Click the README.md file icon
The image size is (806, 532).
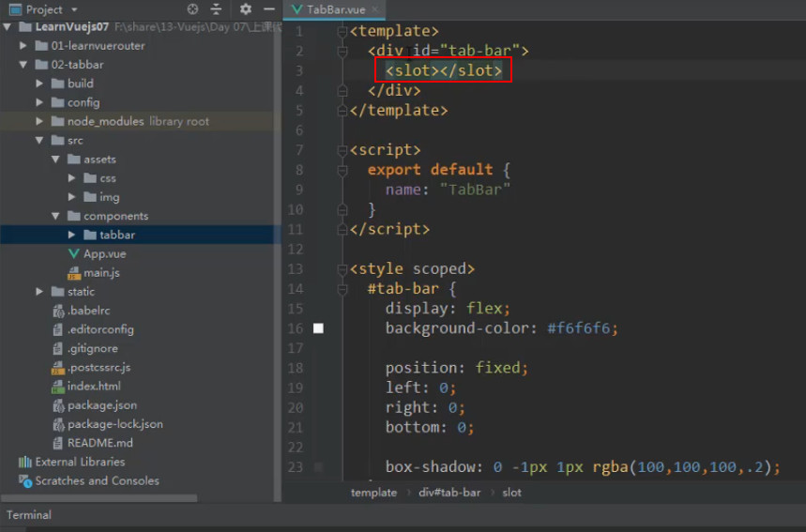(x=57, y=443)
